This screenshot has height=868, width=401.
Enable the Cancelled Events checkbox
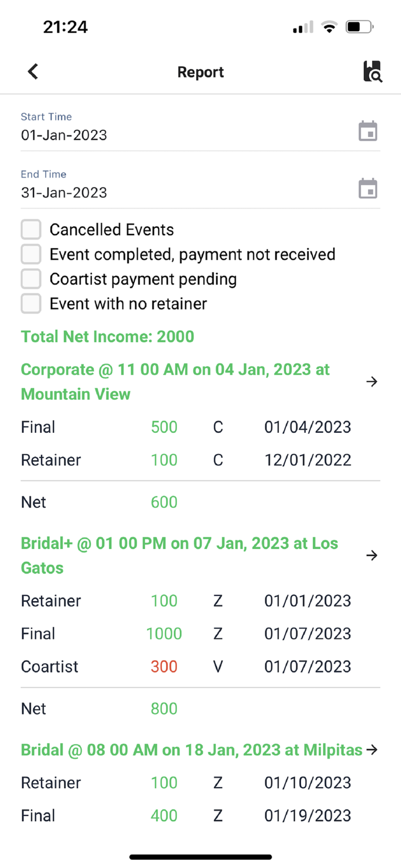(x=31, y=229)
